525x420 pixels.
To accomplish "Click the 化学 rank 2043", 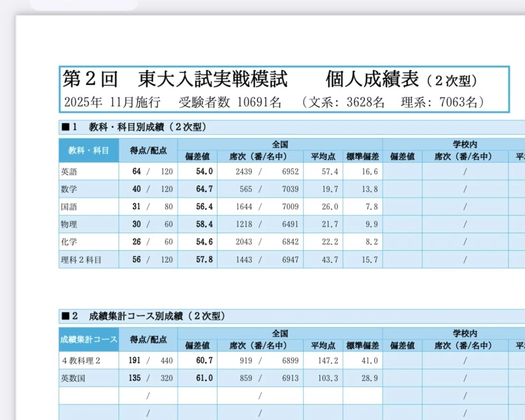I will pos(244,242).
